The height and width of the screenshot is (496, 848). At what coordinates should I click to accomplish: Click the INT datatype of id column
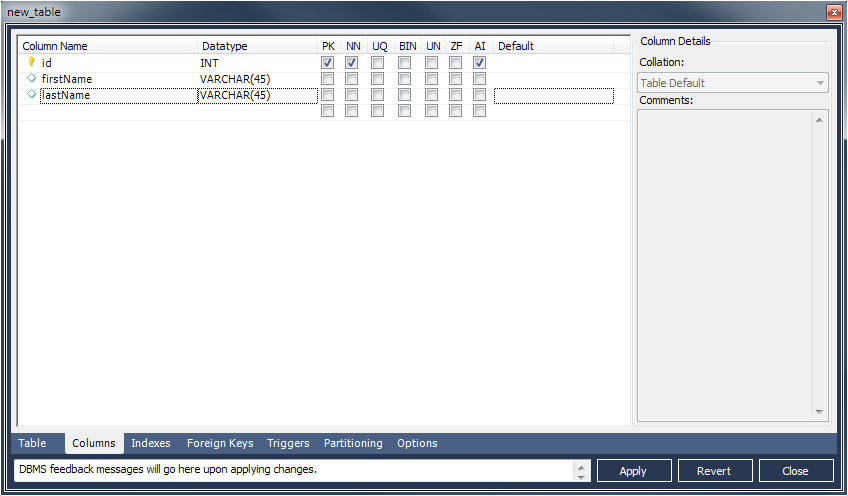[210, 63]
